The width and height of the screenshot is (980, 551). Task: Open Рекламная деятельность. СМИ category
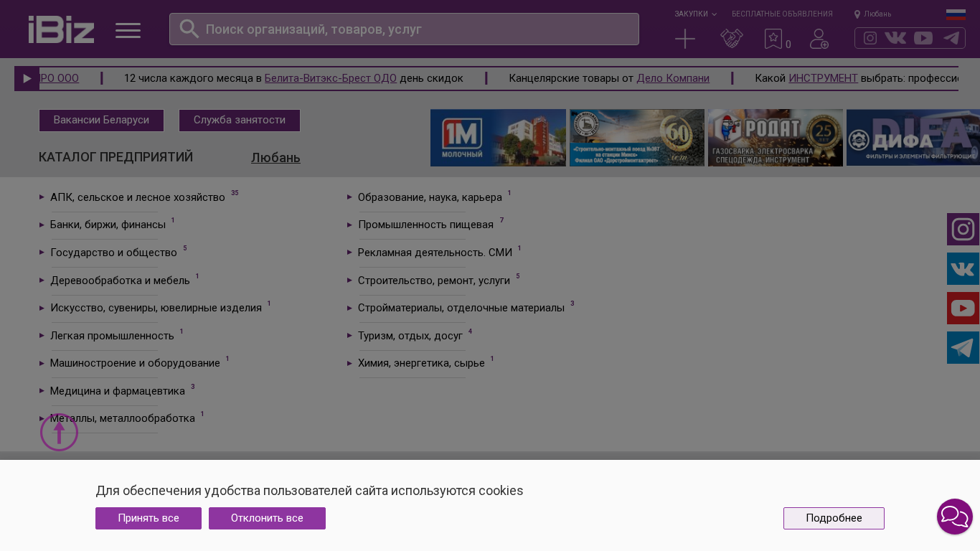pyautogui.click(x=435, y=253)
